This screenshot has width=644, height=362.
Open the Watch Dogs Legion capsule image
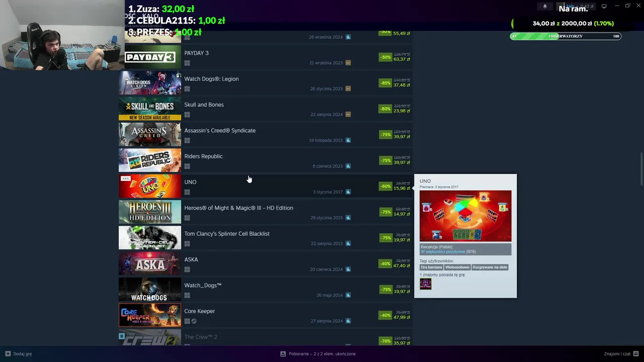coord(150,83)
